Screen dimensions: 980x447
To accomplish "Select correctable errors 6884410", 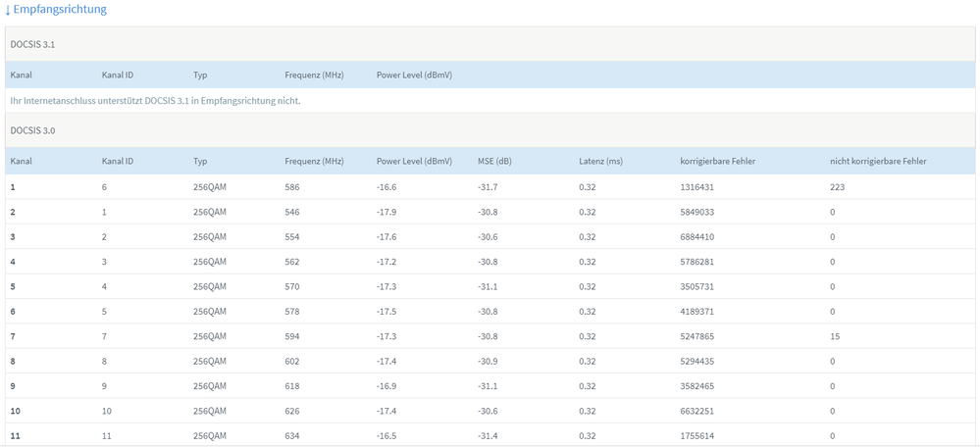I will coord(696,236).
